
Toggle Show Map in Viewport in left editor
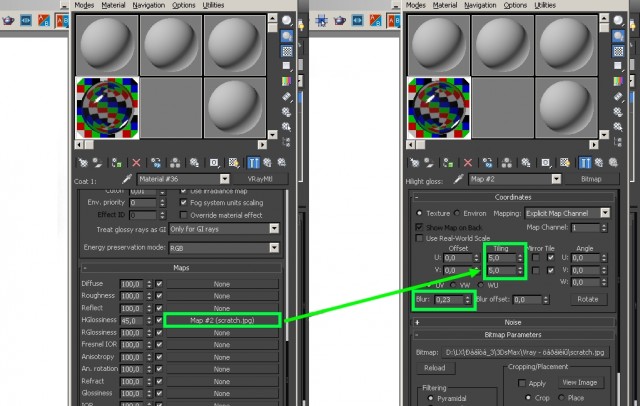233,163
